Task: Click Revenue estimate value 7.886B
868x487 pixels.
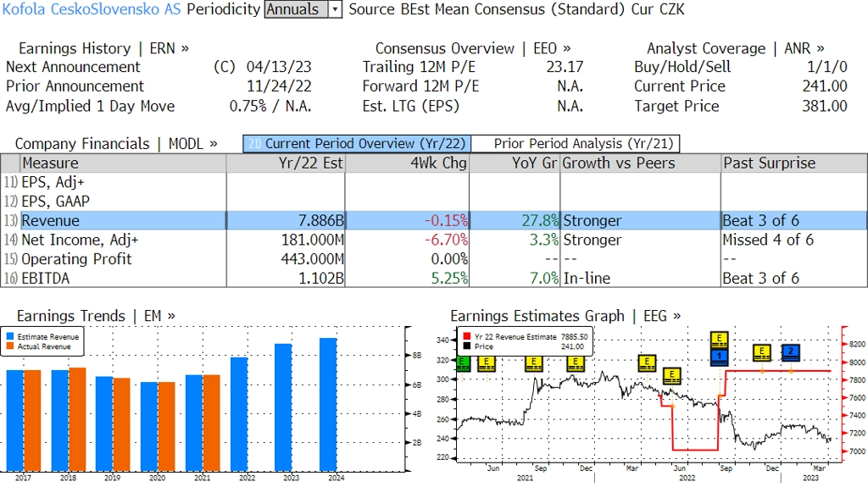Action: tap(321, 221)
